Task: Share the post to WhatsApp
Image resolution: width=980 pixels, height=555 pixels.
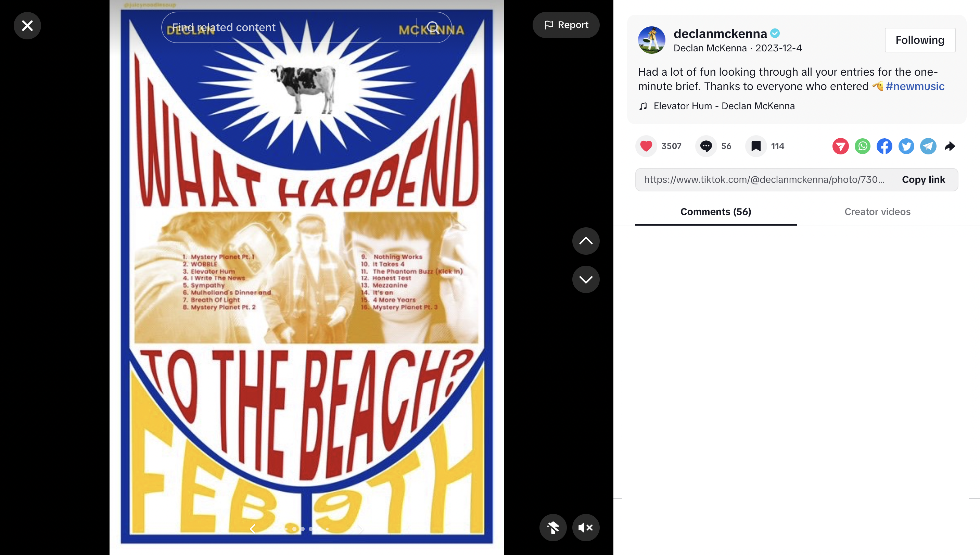Action: [862, 147]
